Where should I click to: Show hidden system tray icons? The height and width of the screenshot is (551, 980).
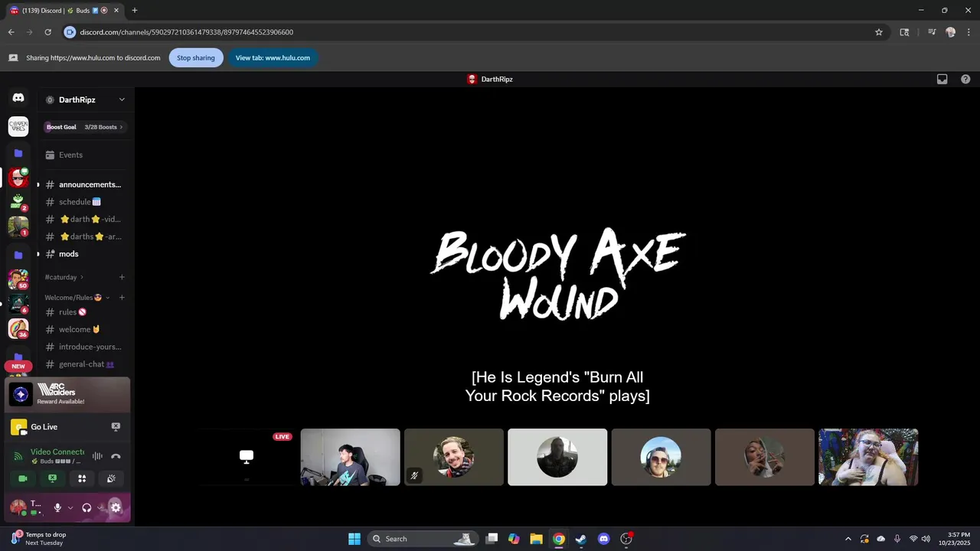coord(848,539)
